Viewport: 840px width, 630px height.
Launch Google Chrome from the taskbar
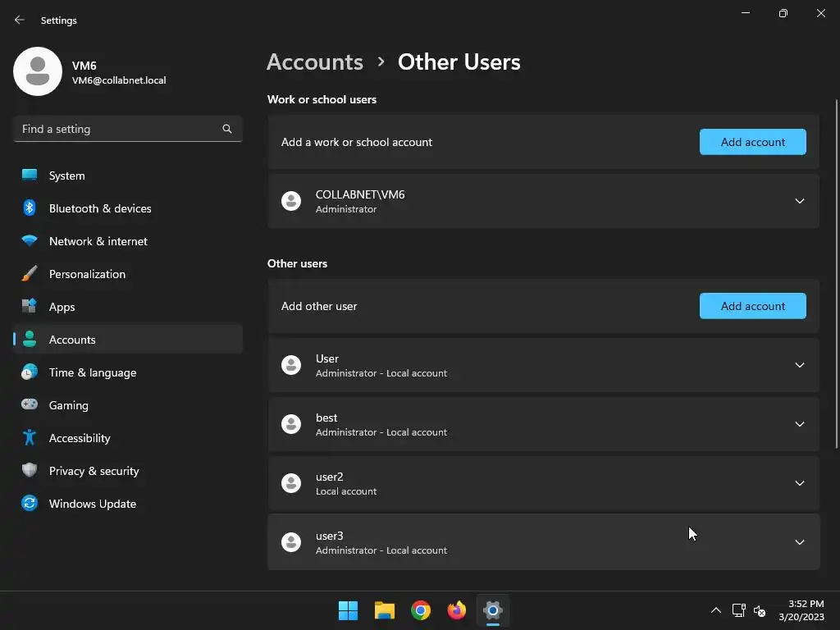(x=421, y=610)
